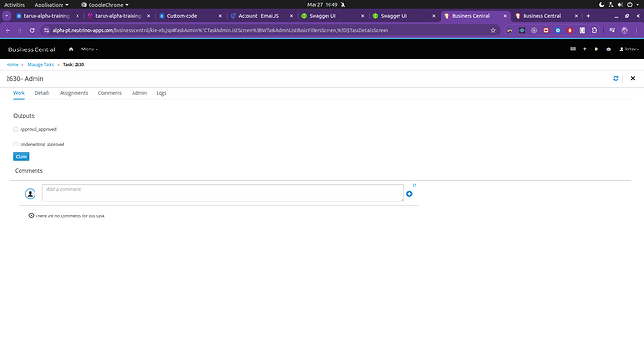Viewport: 644px width, 361px height.
Task: Click the Claim button
Action: (21, 157)
